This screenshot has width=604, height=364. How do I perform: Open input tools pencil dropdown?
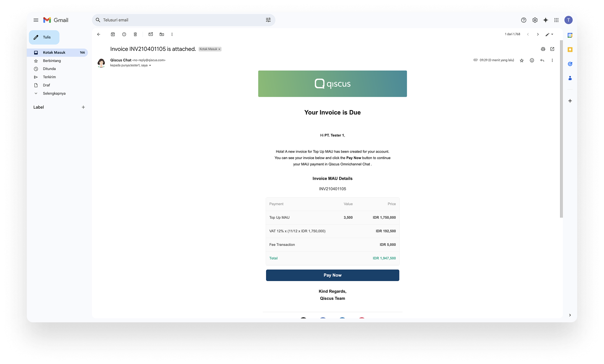(549, 34)
